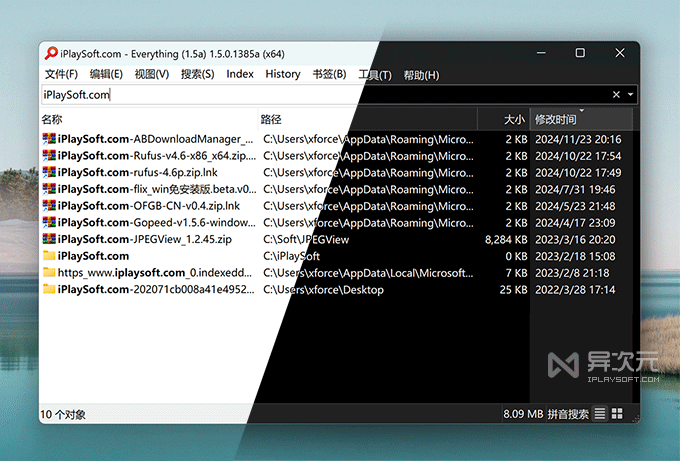This screenshot has height=461, width=680.
Task: Click icon of iPlaySoft.com-ABDownloadManager file
Action: 49,139
